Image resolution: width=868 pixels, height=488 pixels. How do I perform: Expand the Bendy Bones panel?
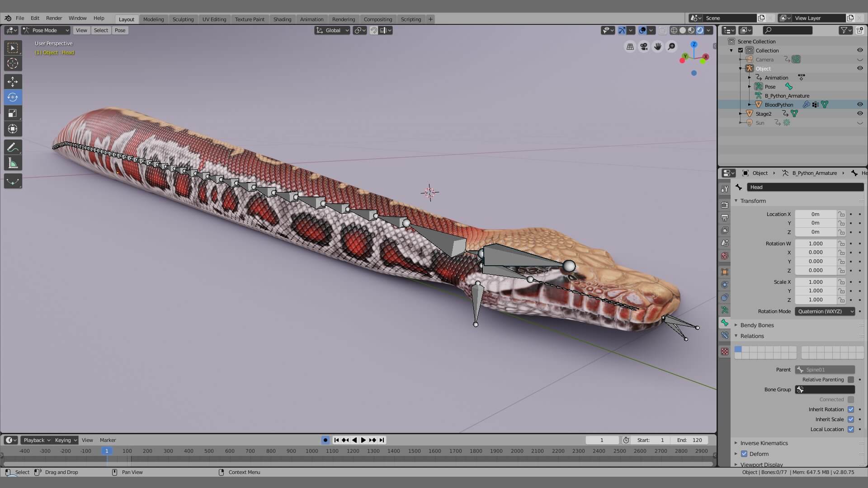757,325
